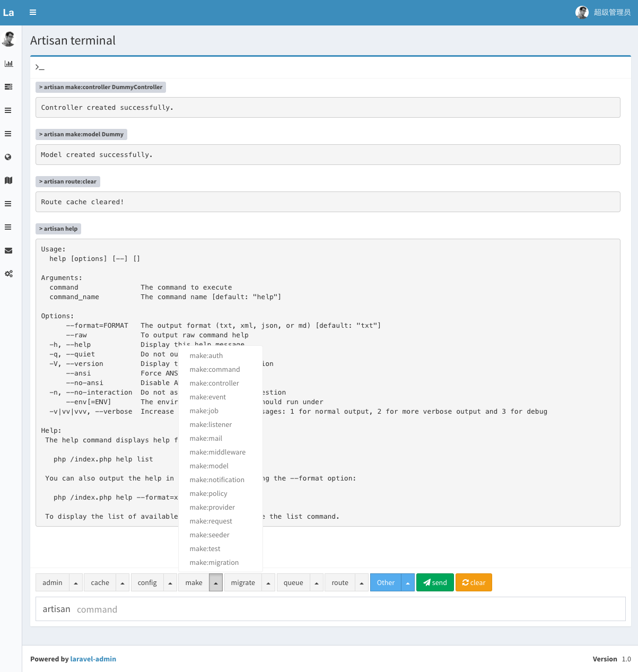Click the sidebar profile avatar
The image size is (638, 672).
(x=8, y=39)
